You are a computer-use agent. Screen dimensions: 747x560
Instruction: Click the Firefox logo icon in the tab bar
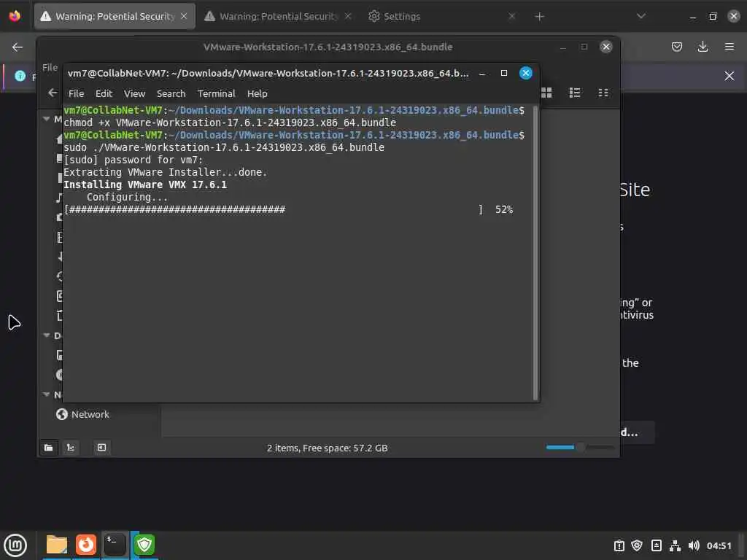point(15,16)
